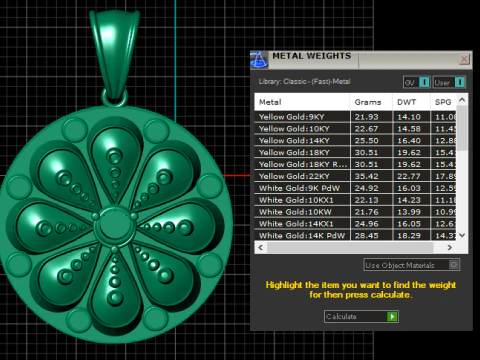
Task: Click the 21.93 grams value
Action: point(366,117)
